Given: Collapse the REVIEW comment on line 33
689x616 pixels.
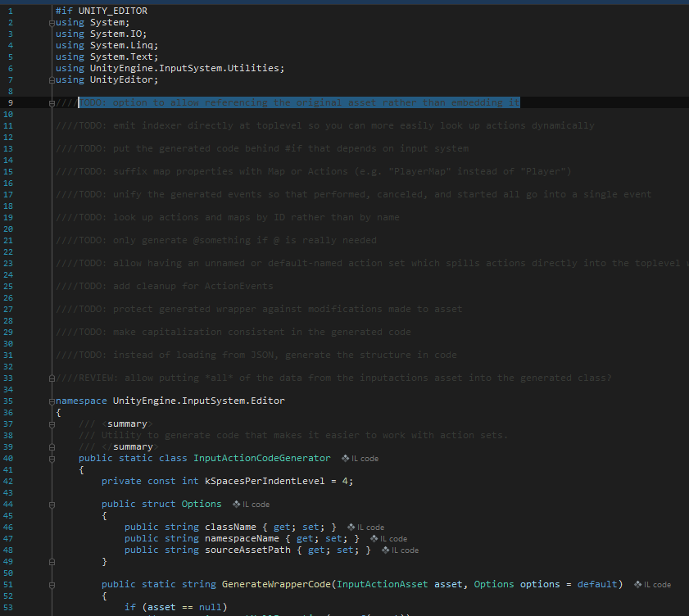Looking at the screenshot, I should 52,378.
